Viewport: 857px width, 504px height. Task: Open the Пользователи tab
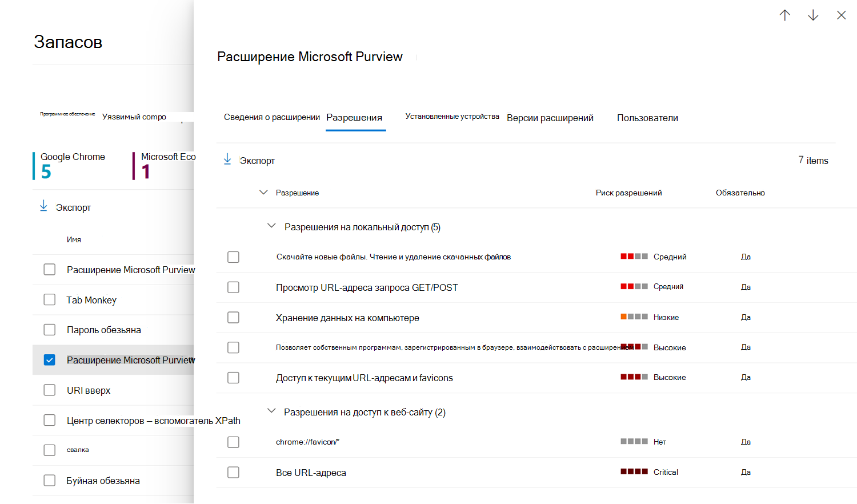click(x=647, y=118)
